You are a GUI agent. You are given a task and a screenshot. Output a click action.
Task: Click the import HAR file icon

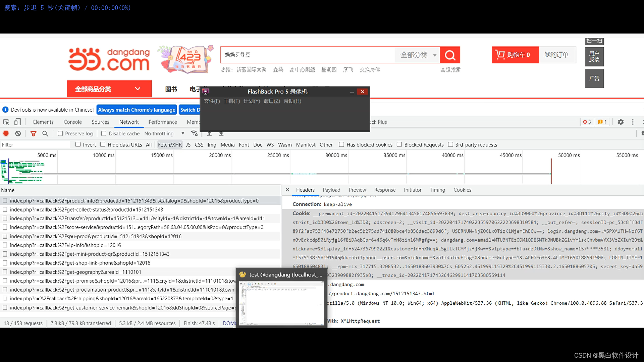[209, 133]
